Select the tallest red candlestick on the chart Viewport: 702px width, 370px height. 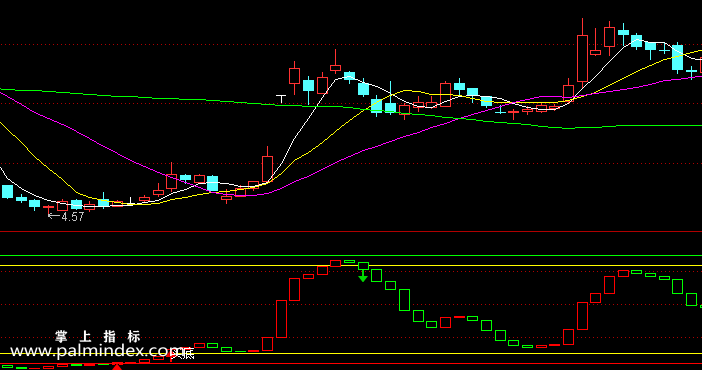[582, 53]
